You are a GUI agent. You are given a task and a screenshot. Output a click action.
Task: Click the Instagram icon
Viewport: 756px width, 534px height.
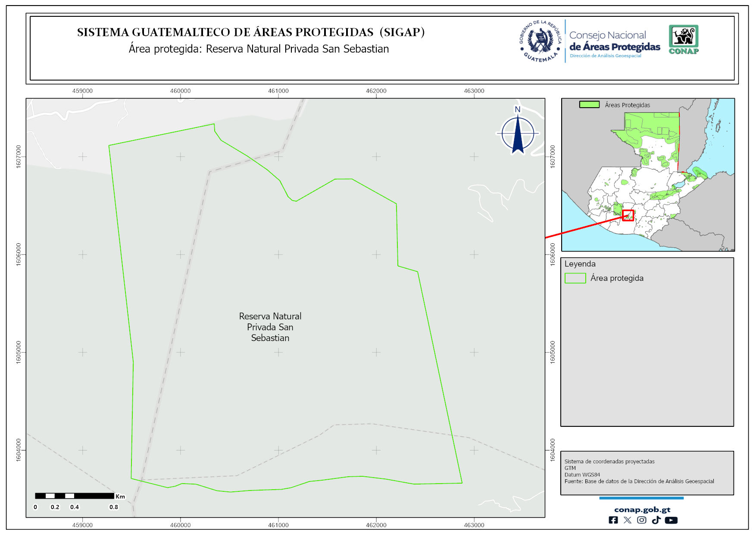[x=641, y=520]
